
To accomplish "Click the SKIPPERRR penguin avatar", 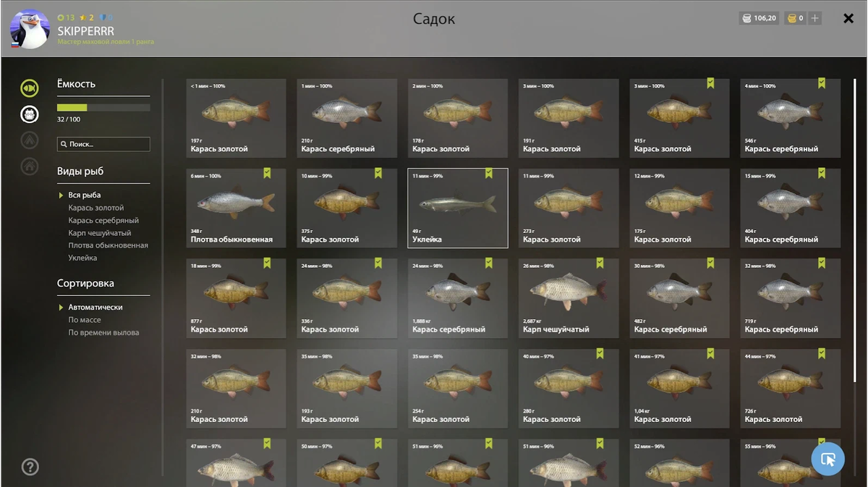I will pyautogui.click(x=30, y=29).
